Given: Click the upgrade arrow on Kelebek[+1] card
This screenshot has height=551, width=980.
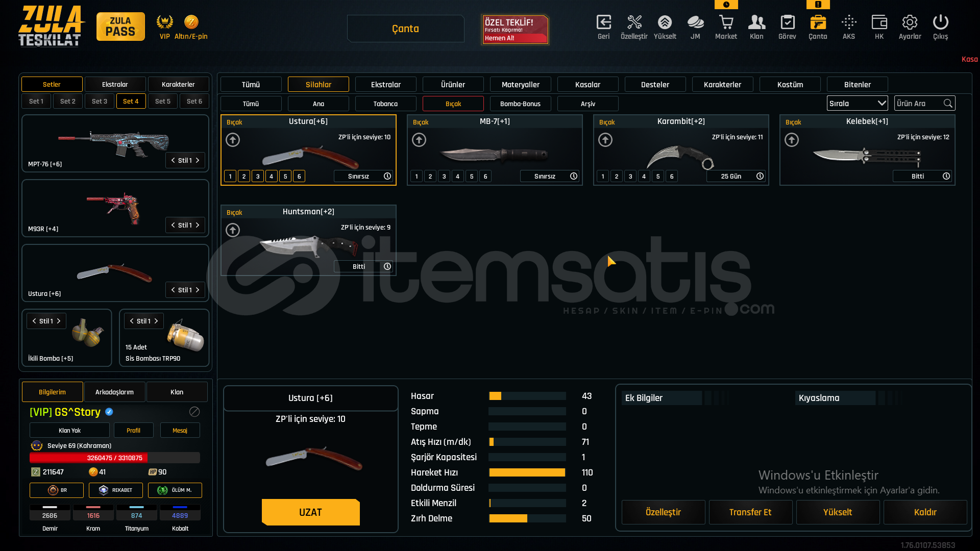Looking at the screenshot, I should point(792,140).
